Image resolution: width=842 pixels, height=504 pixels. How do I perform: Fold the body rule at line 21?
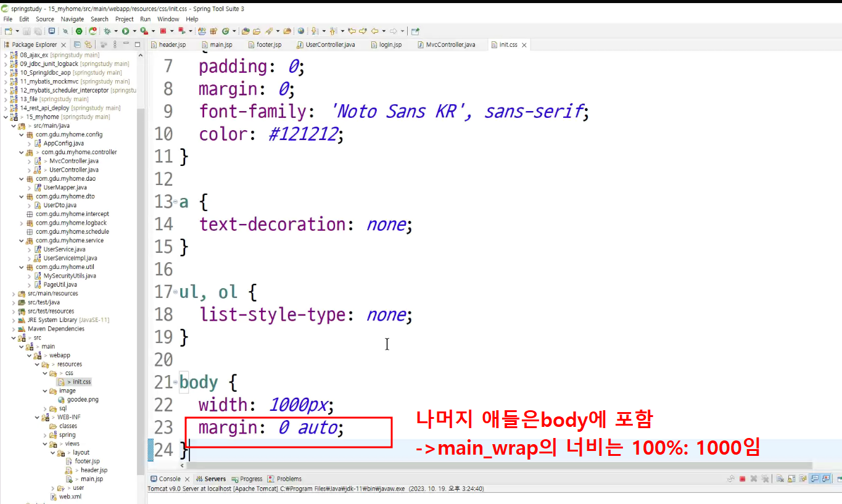[176, 383]
